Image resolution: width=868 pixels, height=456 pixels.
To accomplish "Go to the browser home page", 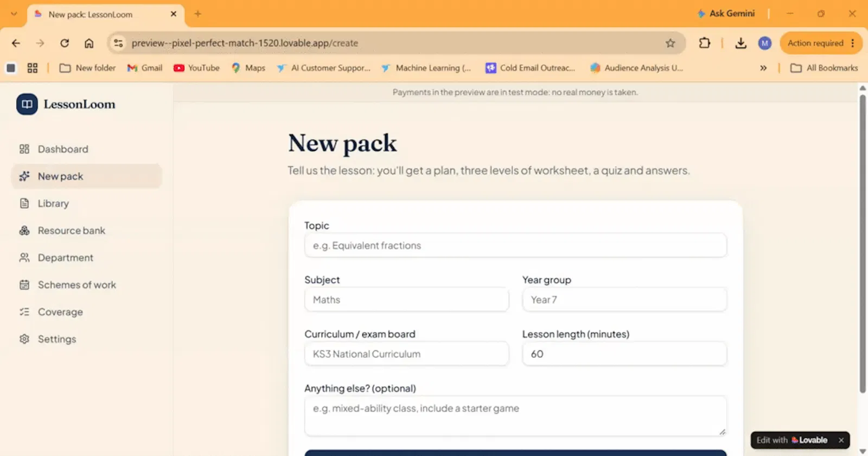I will click(x=89, y=43).
